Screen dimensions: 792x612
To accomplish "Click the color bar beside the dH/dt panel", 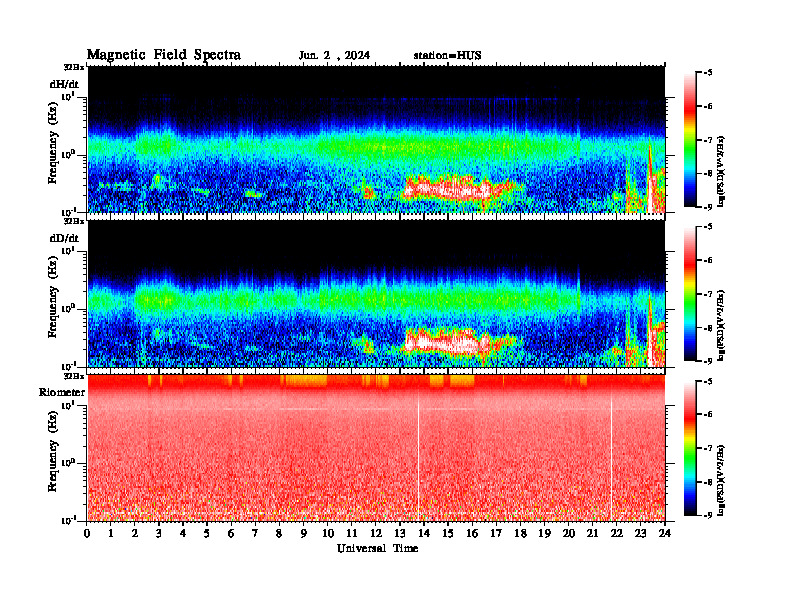I will click(690, 140).
